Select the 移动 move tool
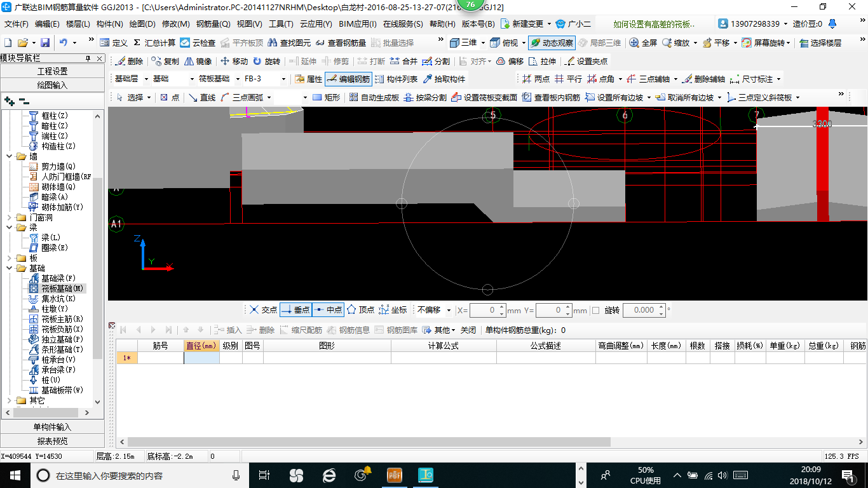The width and height of the screenshot is (868, 488). [234, 62]
